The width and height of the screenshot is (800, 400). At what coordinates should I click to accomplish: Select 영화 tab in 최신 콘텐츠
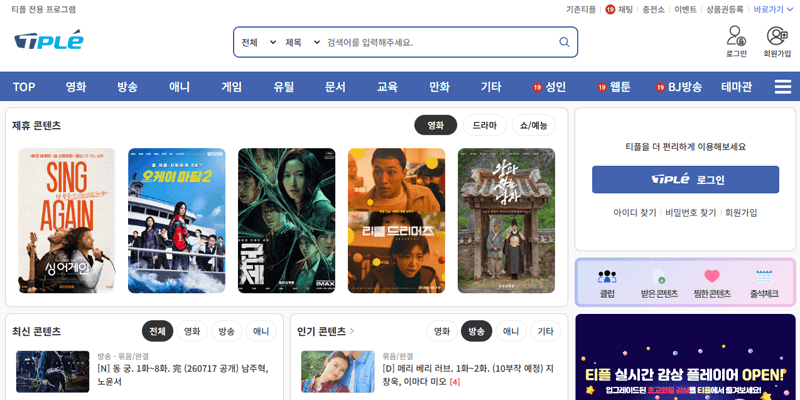coord(192,331)
